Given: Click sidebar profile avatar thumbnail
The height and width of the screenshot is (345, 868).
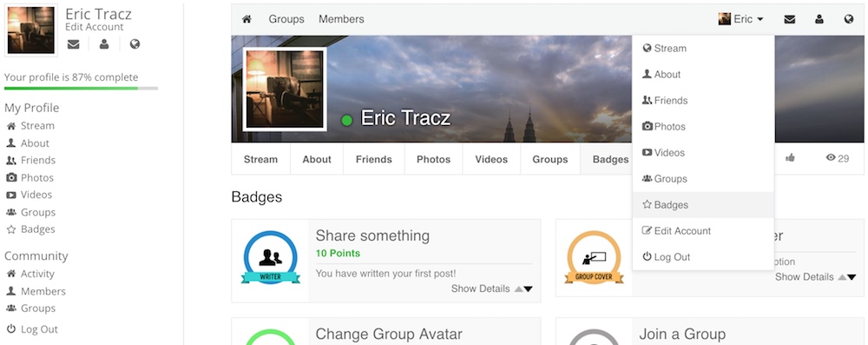Looking at the screenshot, I should [31, 30].
